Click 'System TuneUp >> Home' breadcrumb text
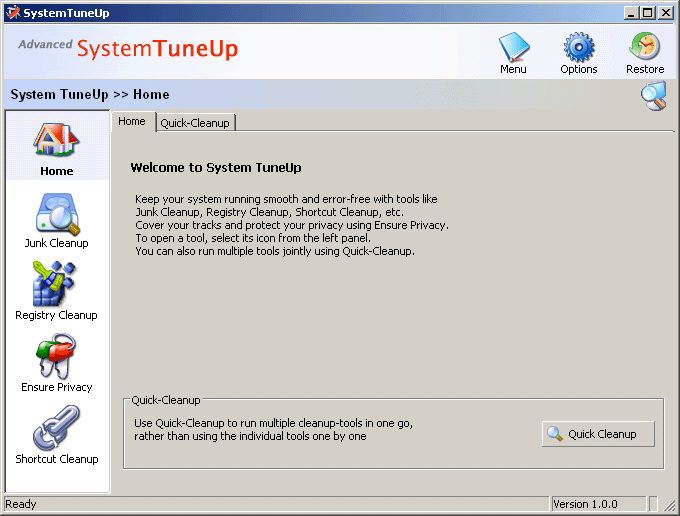Image resolution: width=680 pixels, height=516 pixels. tap(90, 95)
